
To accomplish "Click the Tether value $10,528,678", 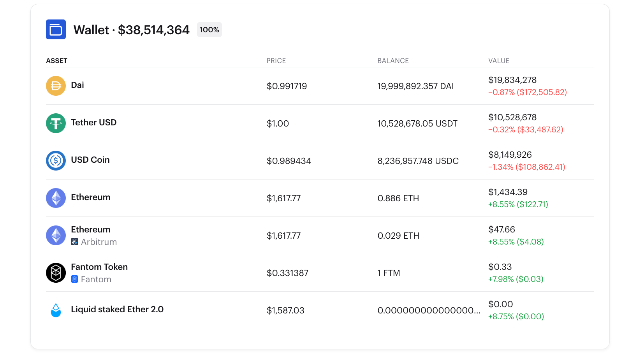I will (512, 117).
